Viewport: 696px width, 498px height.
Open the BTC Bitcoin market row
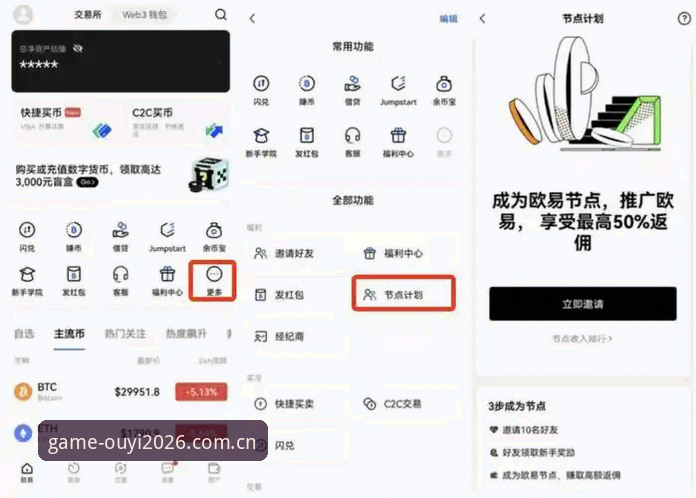pos(120,392)
